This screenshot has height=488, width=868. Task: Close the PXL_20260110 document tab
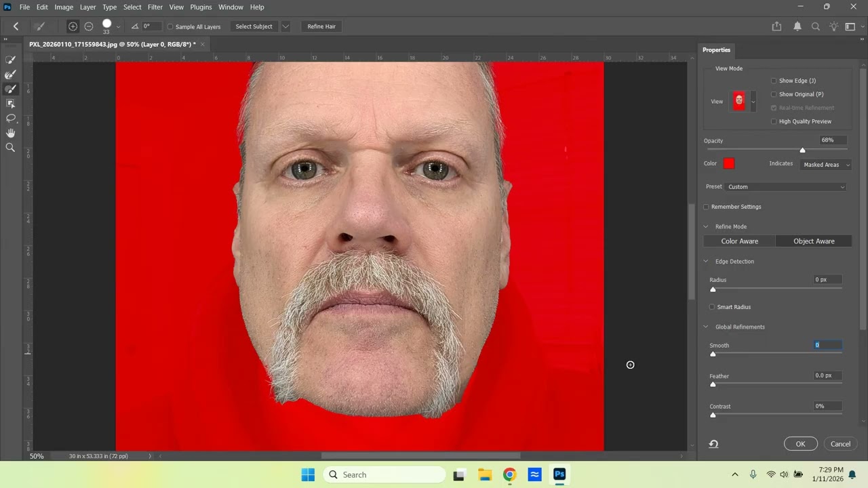tap(202, 44)
